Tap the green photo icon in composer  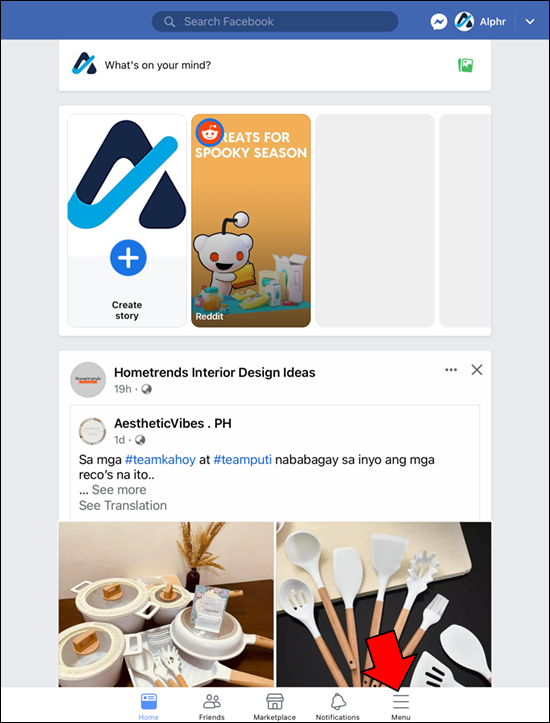(466, 65)
